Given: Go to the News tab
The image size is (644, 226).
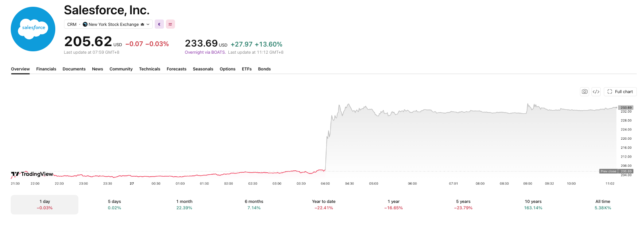Looking at the screenshot, I should (x=97, y=69).
